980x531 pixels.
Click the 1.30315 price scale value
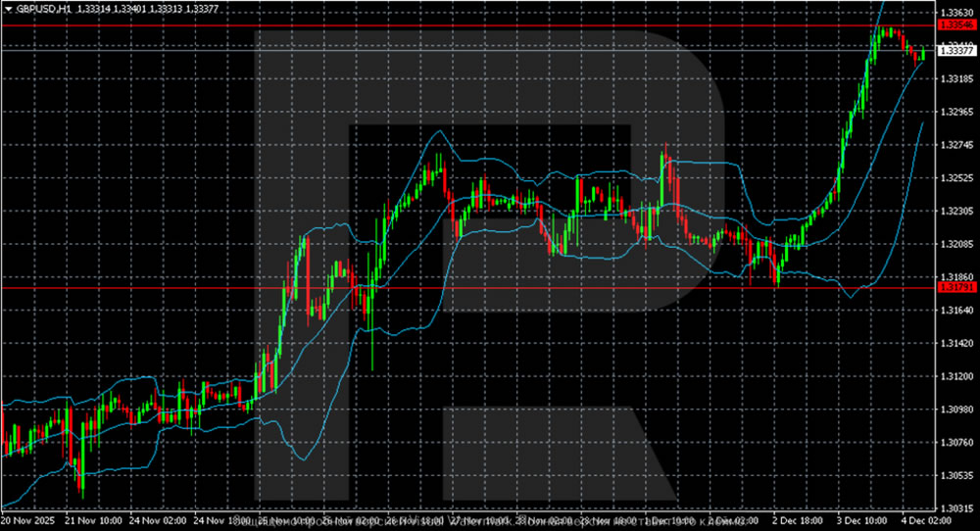956,508
